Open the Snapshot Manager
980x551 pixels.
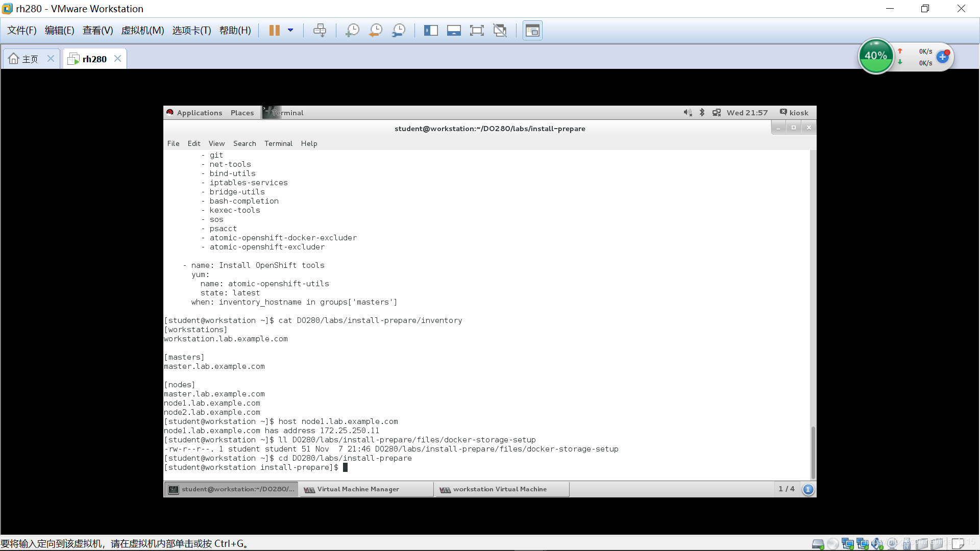pos(399,30)
